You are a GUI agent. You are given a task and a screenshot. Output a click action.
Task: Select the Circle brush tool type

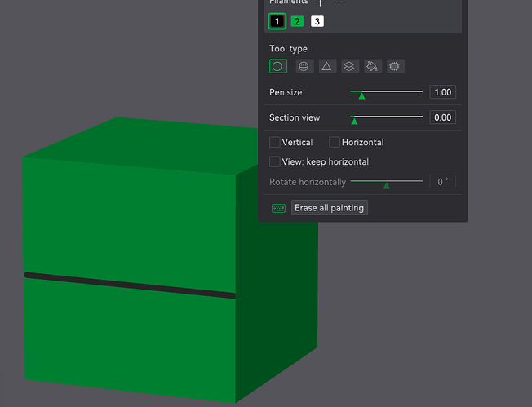[x=278, y=66]
